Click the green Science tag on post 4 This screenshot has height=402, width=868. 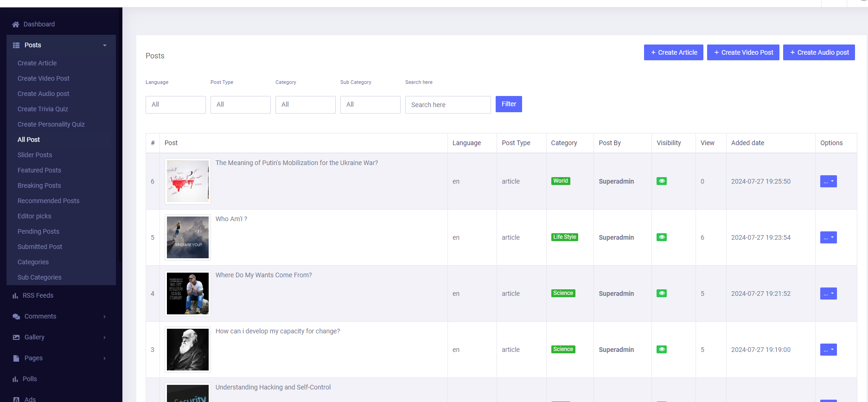(x=563, y=294)
